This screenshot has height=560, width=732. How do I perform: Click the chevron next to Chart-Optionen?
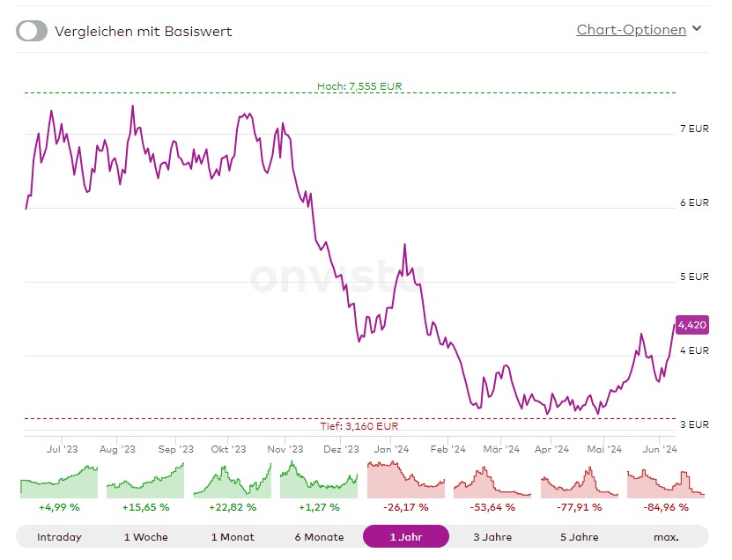click(x=697, y=29)
